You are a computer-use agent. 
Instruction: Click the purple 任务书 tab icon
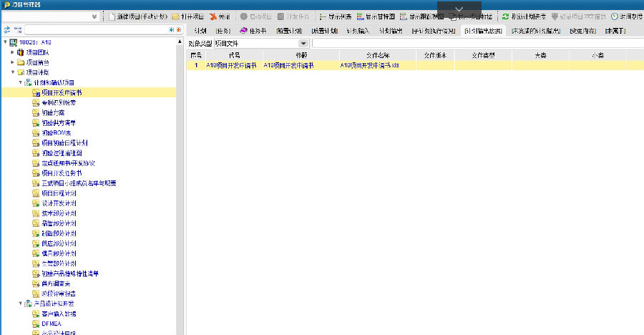[243, 30]
